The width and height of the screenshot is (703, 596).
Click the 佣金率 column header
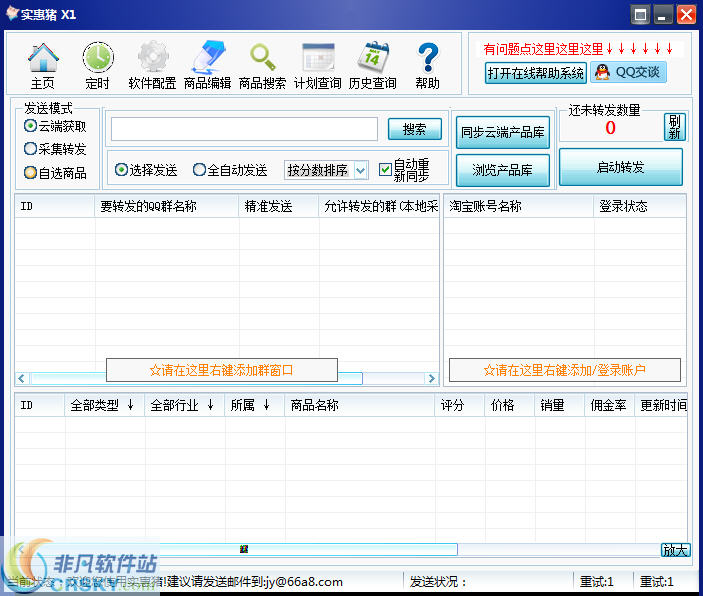coord(610,405)
